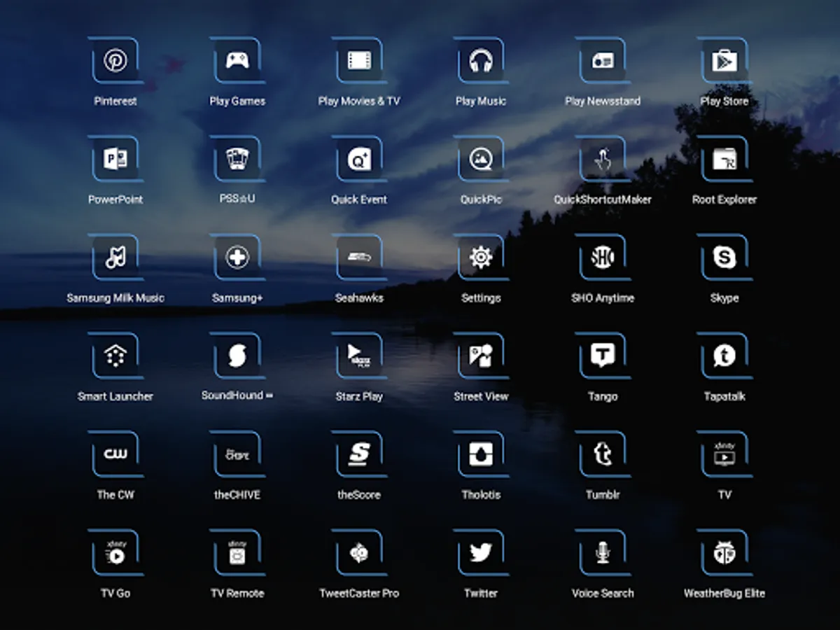The image size is (840, 630).
Task: Open PowerPoint app icon
Action: [115, 160]
